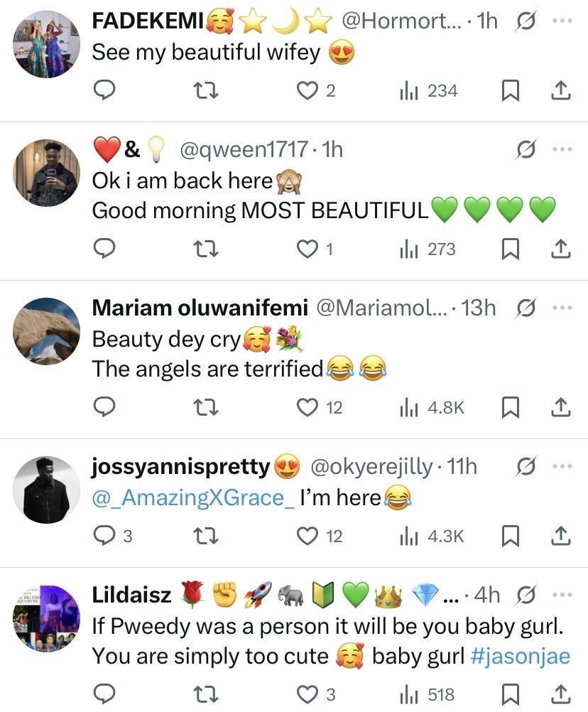Open Grok icon on jossyannispretty's tweet
This screenshot has width=588, height=712.
click(526, 467)
